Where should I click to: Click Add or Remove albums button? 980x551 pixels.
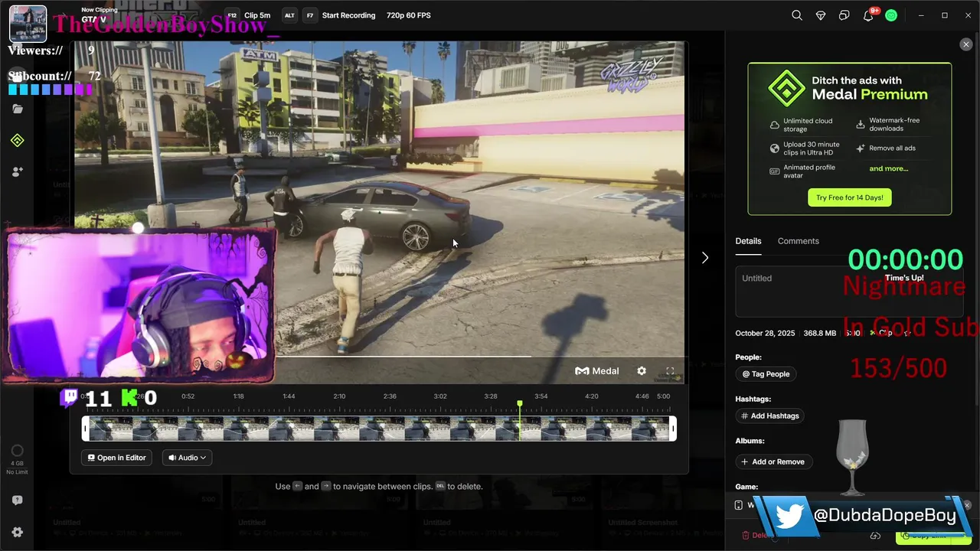pos(773,461)
